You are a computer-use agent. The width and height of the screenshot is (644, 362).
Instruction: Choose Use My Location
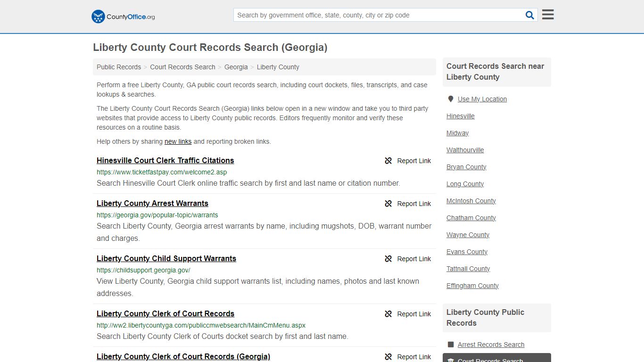tap(482, 99)
